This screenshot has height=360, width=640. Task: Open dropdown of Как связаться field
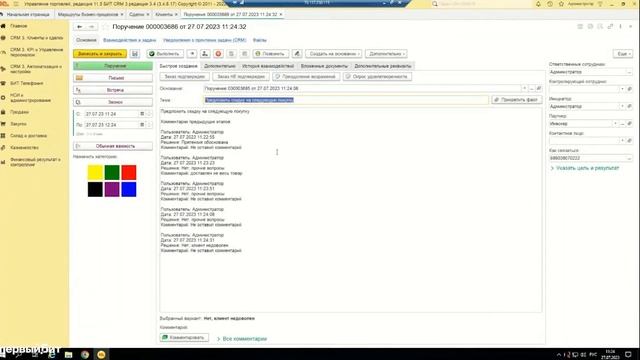[629, 158]
